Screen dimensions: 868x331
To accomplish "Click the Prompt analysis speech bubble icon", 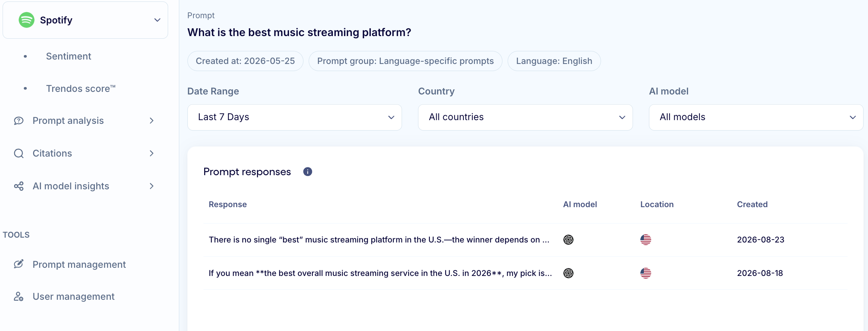I will (19, 120).
